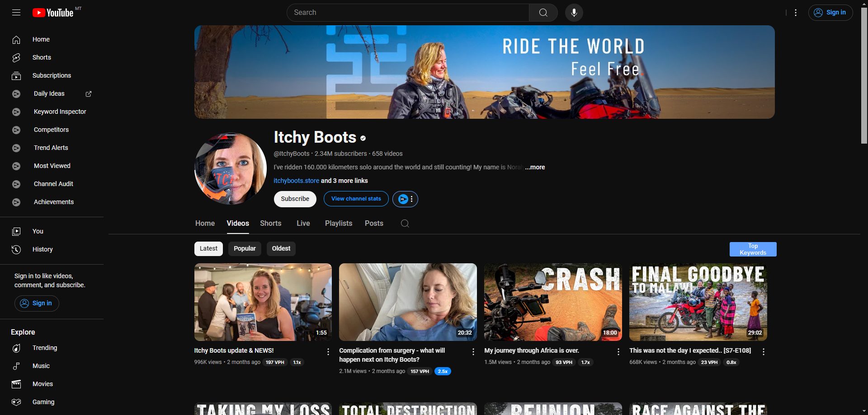The image size is (868, 415).
Task: Click 2.5x multiplier badge
Action: pyautogui.click(x=443, y=372)
